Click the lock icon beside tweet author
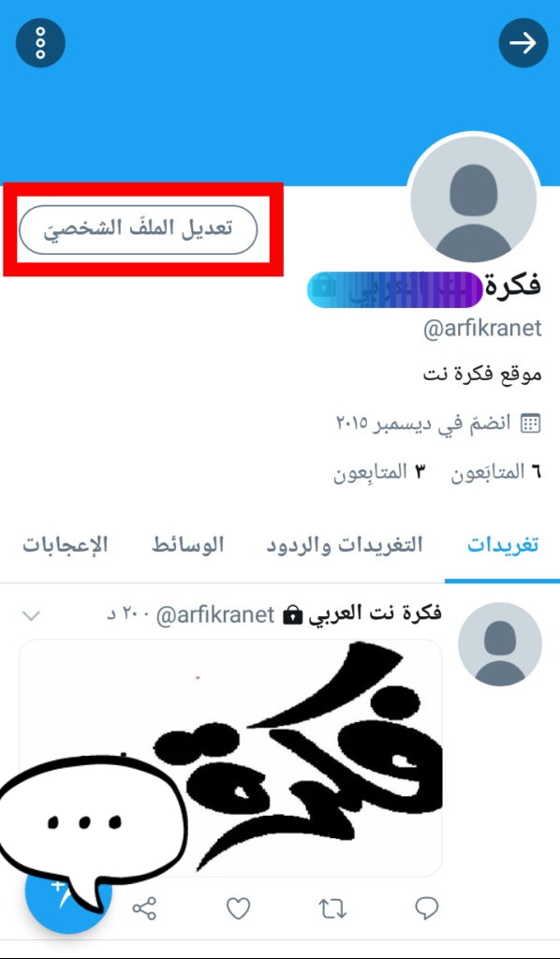The image size is (560, 959). [x=293, y=616]
